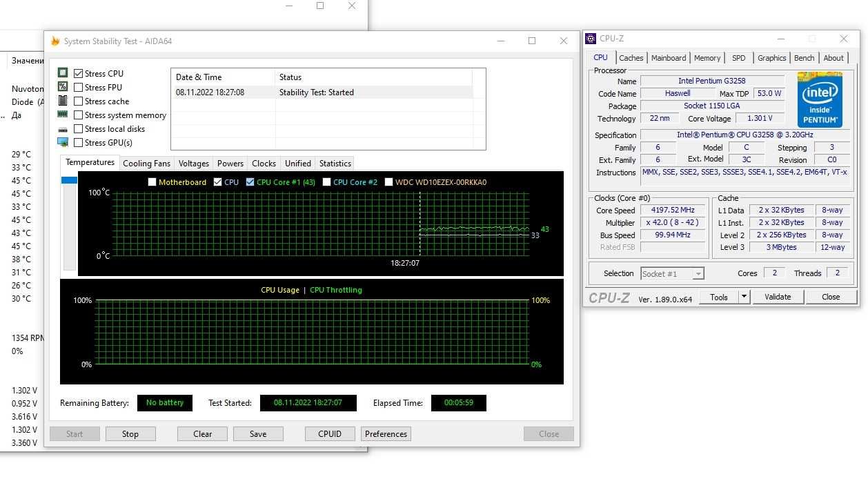Click the Core Voltage 1.301 V value
This screenshot has height=479, width=868.
(760, 119)
